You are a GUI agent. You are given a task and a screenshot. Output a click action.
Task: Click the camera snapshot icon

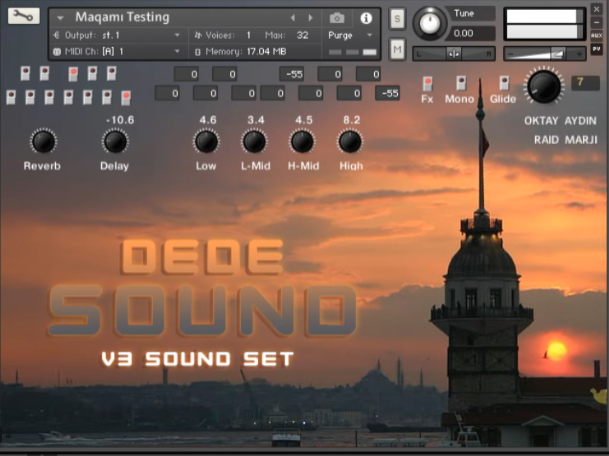[x=337, y=18]
